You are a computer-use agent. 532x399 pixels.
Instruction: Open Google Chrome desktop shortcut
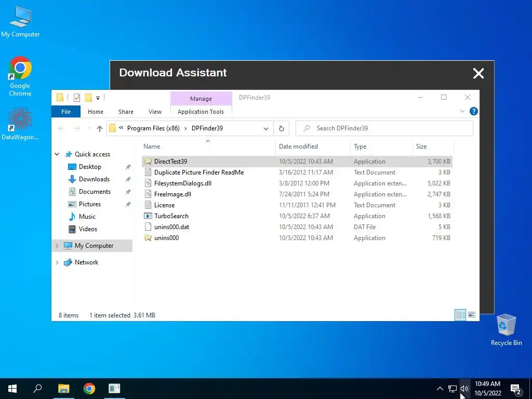pos(20,76)
